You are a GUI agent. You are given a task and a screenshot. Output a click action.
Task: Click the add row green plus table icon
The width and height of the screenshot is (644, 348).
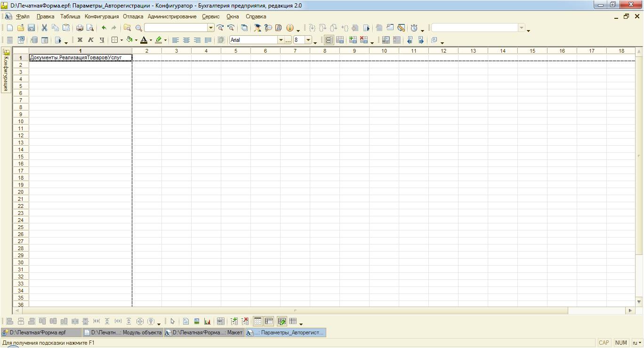click(353, 40)
